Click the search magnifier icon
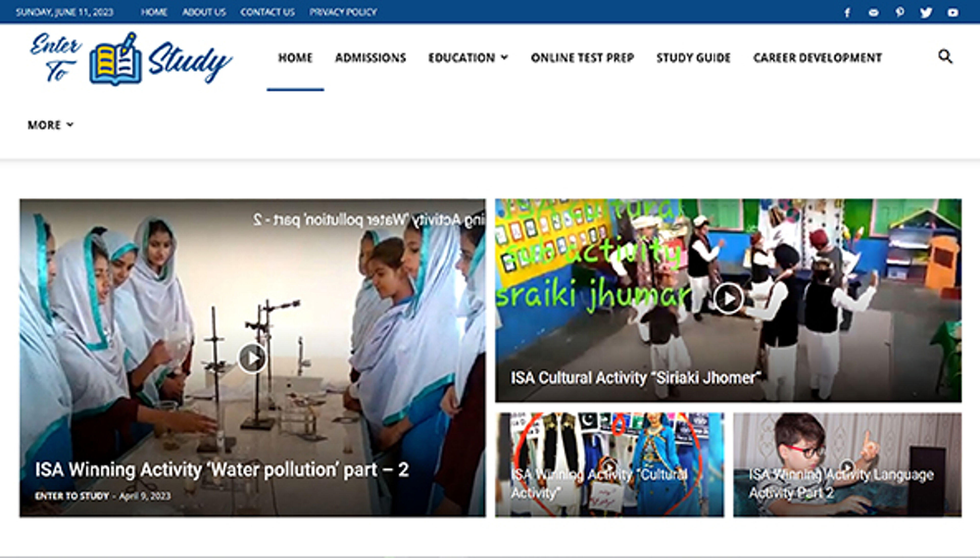Viewport: 980px width, 558px height. tap(945, 57)
